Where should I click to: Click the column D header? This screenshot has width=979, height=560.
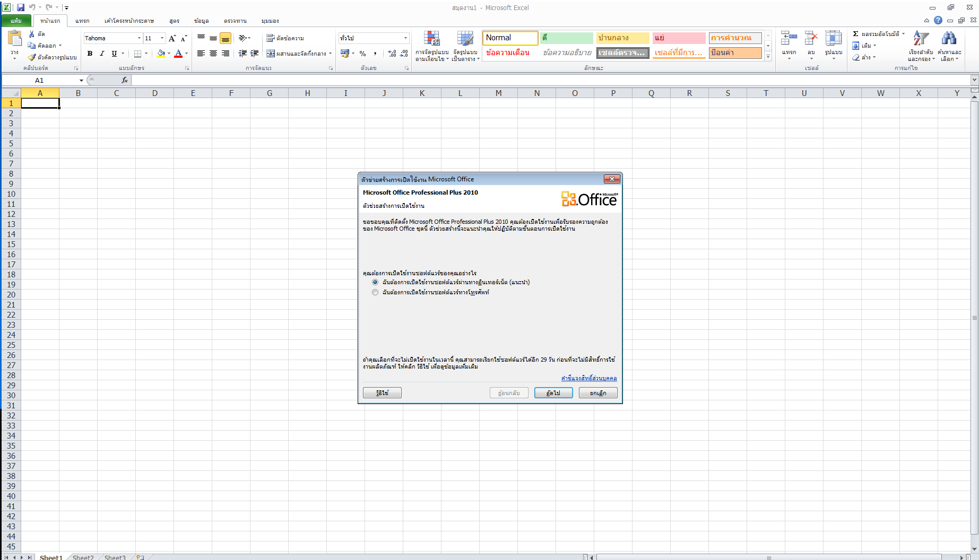pyautogui.click(x=154, y=93)
